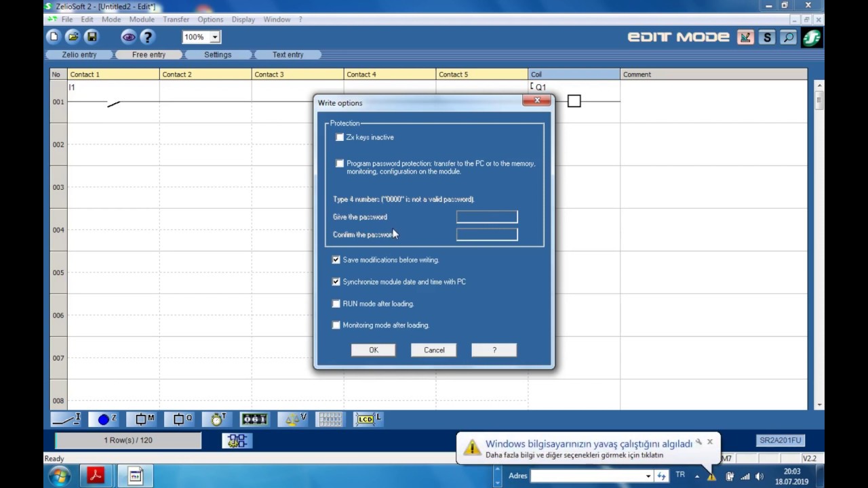
Task: Open the Display menu
Action: click(x=243, y=20)
